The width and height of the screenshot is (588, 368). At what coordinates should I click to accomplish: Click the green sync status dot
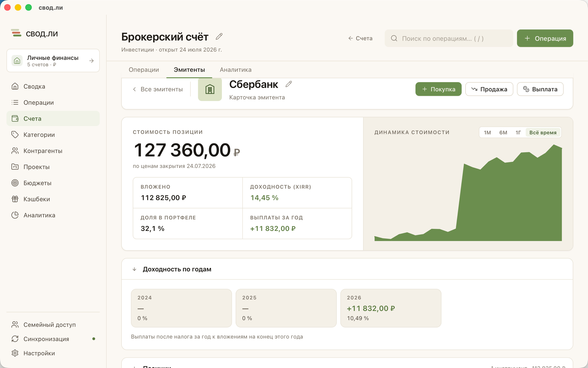94,339
